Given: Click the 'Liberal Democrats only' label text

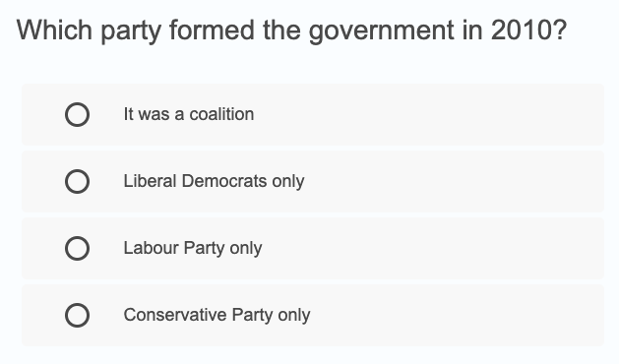Looking at the screenshot, I should [214, 181].
